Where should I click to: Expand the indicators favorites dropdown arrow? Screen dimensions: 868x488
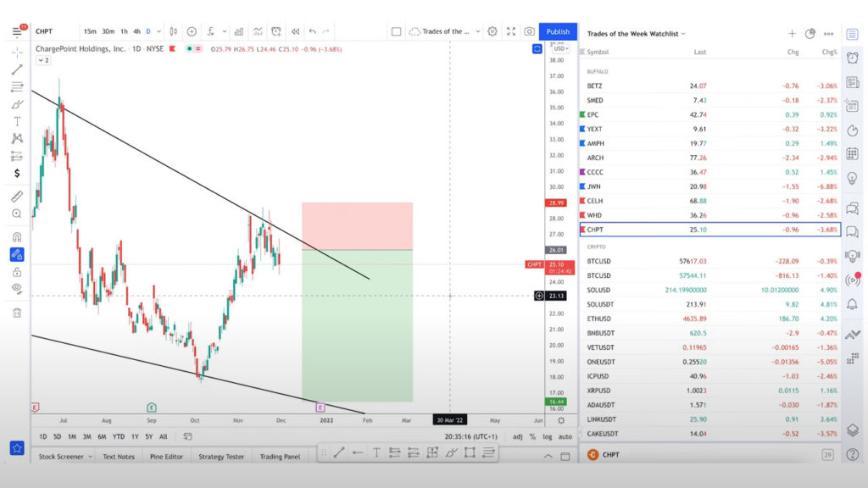pos(224,31)
